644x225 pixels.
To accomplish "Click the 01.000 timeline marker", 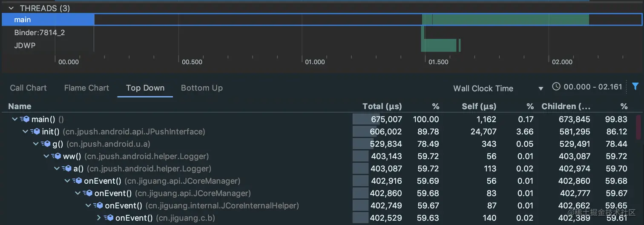I will pos(315,62).
